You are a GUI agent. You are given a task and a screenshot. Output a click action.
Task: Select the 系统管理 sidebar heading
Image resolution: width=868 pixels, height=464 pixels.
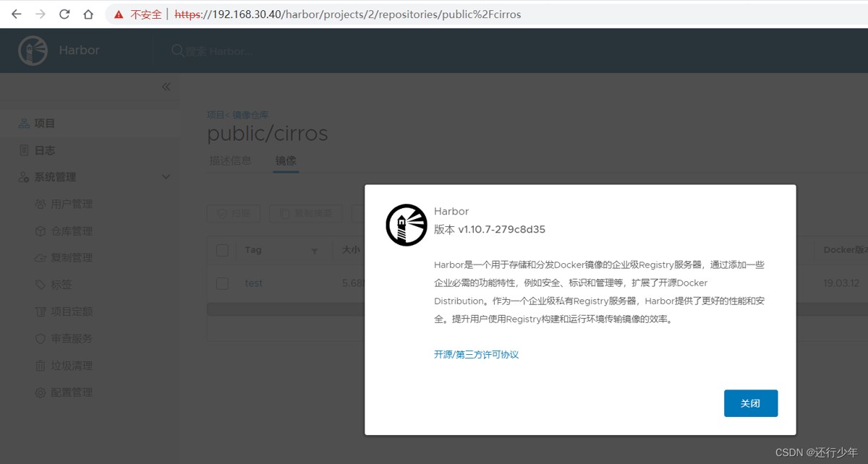pyautogui.click(x=55, y=177)
